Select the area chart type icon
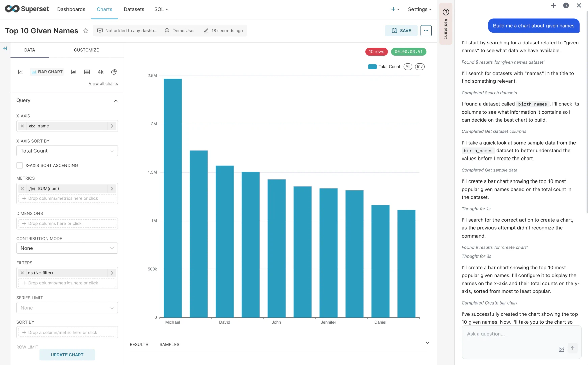The height and width of the screenshot is (365, 588). [74, 72]
